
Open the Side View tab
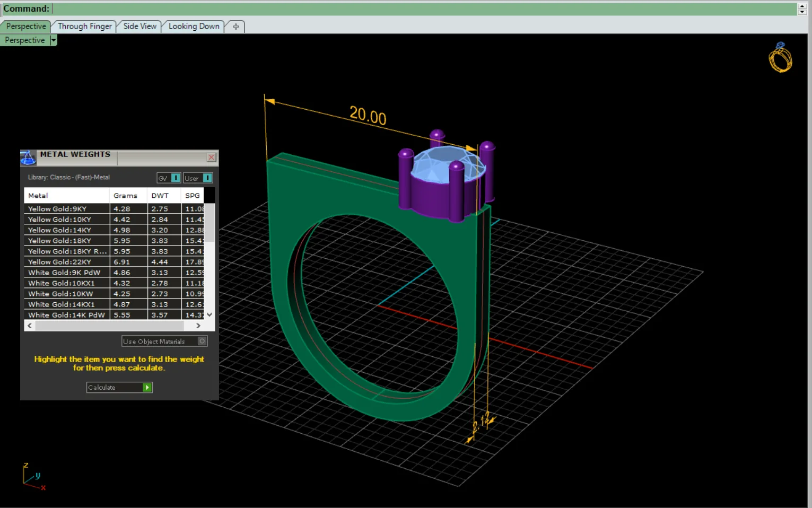pyautogui.click(x=140, y=27)
